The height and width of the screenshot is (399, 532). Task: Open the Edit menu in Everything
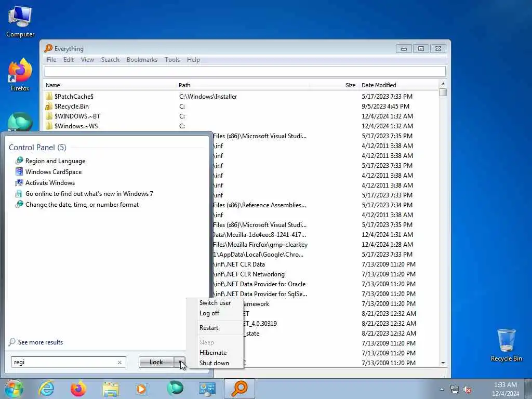pyautogui.click(x=69, y=60)
